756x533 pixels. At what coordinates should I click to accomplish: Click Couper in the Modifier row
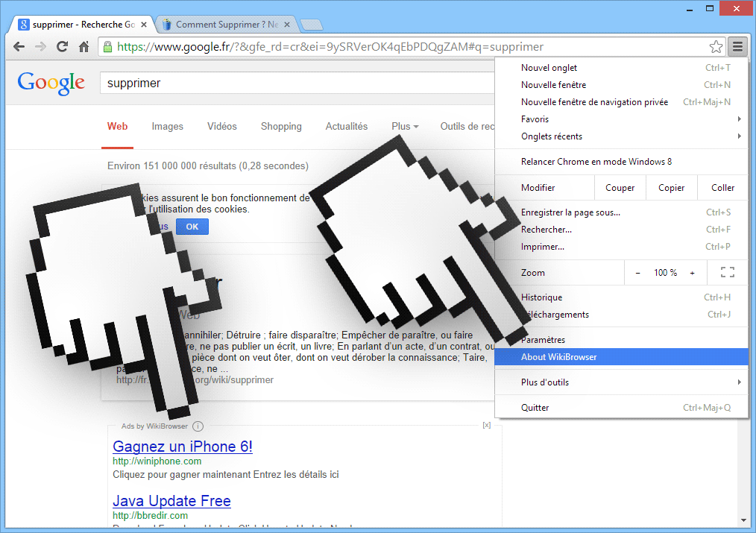(620, 187)
